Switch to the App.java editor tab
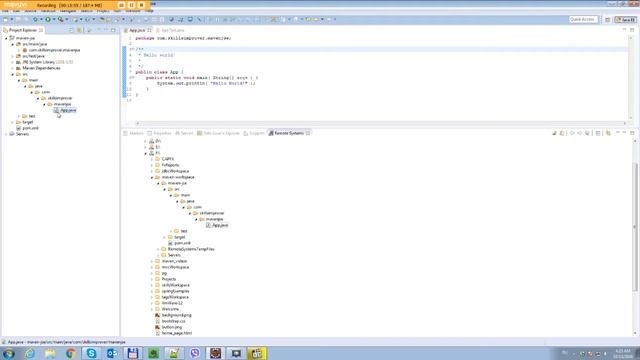This screenshot has width=640, height=360. [137, 30]
